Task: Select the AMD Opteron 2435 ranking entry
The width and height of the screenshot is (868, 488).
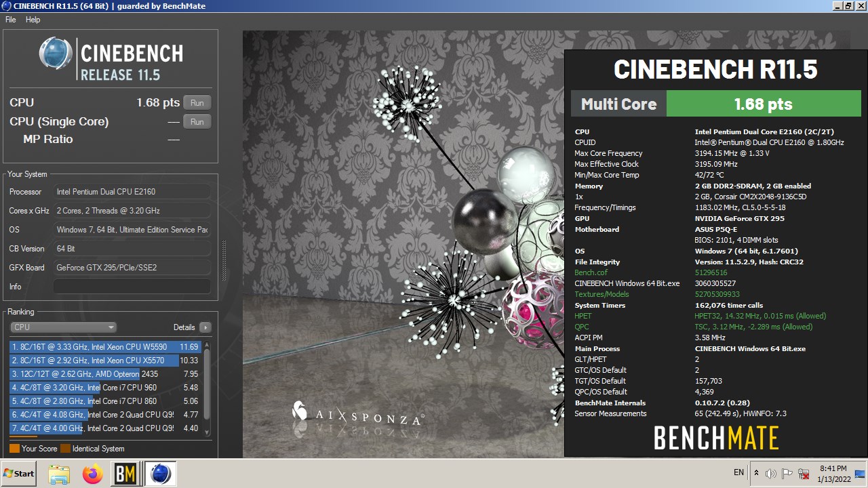Action: 105,374
